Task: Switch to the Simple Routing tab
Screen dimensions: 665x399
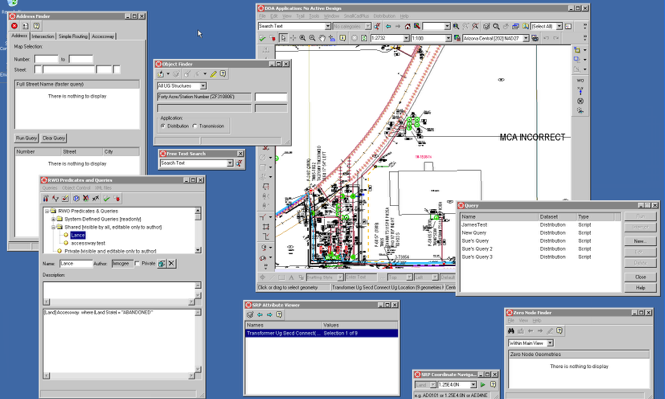Action: pos(73,36)
